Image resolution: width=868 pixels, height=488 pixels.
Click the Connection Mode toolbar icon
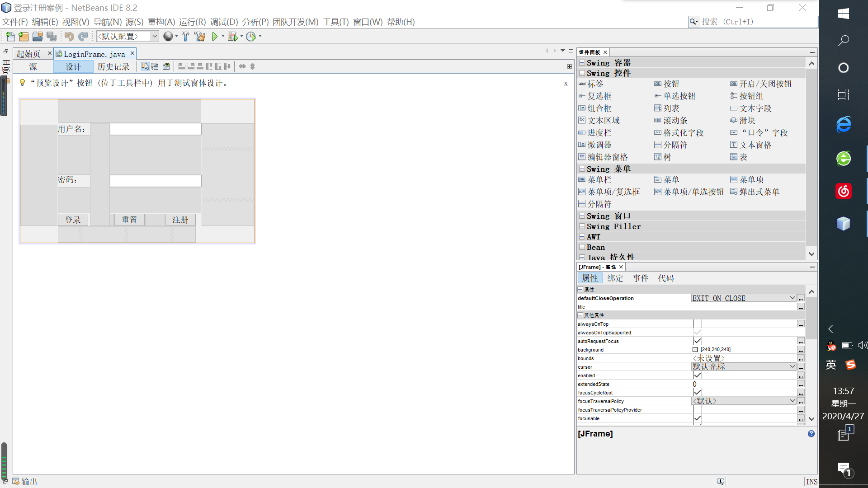(x=154, y=66)
